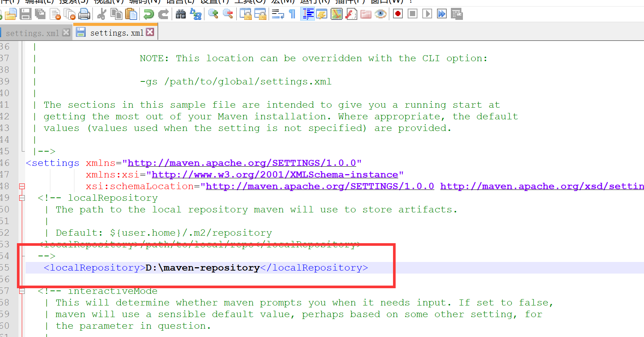Open the XMLSchema-instance link

(x=275, y=175)
